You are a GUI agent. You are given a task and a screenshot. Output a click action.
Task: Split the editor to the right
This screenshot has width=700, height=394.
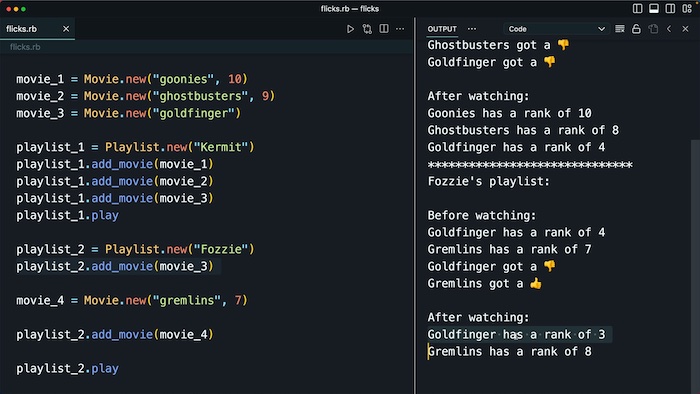pos(384,29)
